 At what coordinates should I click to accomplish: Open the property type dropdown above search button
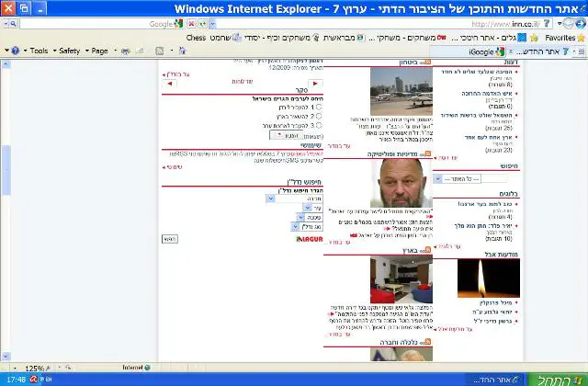click(x=299, y=225)
